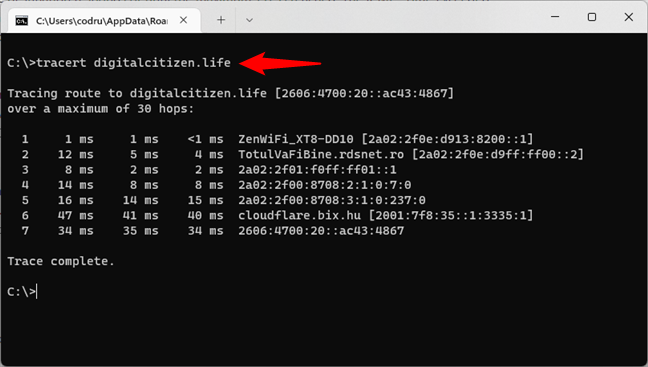Expand the new tab profile dropdown
Screen dimensions: 648x367
pos(249,20)
